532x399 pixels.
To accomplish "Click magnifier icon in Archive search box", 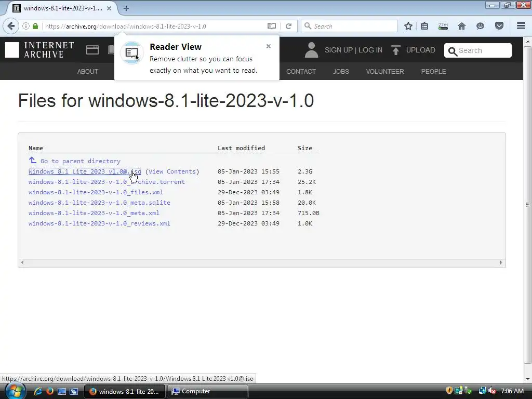I will 453,51.
